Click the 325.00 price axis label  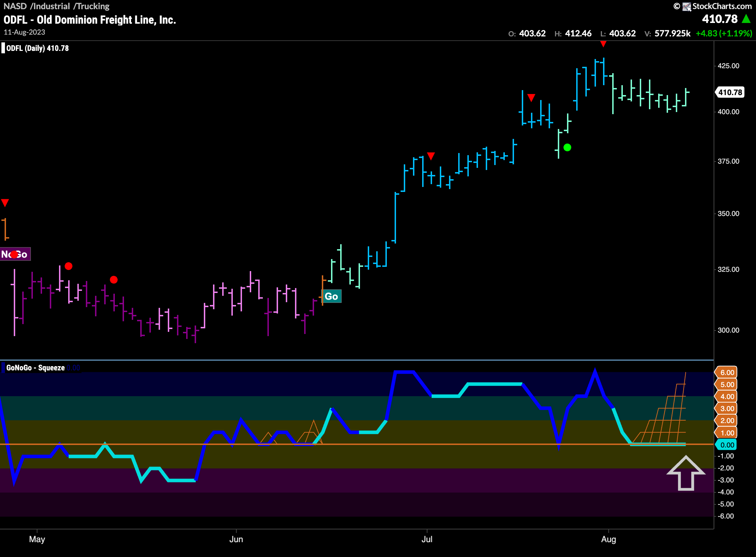click(x=728, y=269)
